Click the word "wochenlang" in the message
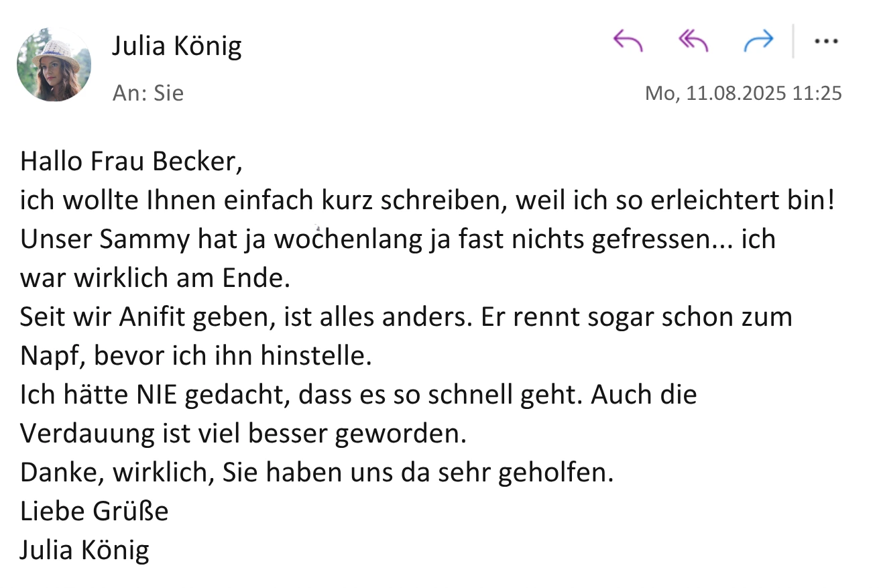The image size is (879, 588). tap(348, 239)
